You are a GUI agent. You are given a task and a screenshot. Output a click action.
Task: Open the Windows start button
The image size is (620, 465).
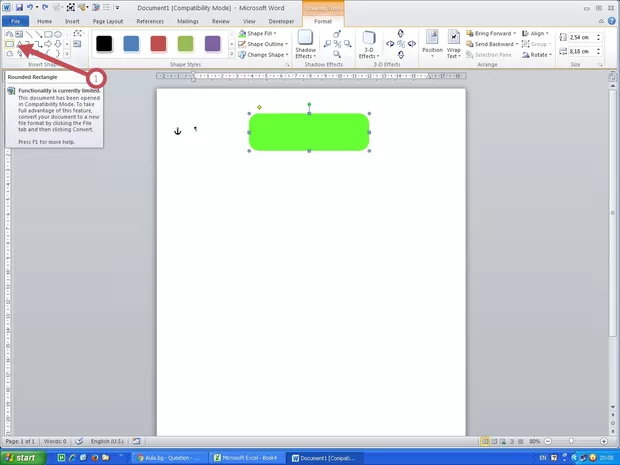coord(22,458)
